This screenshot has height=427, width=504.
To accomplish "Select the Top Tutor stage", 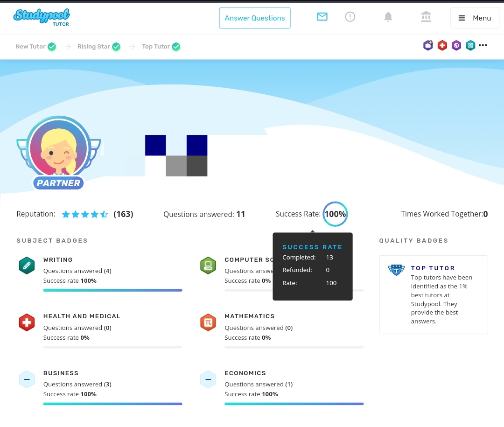I will [156, 47].
